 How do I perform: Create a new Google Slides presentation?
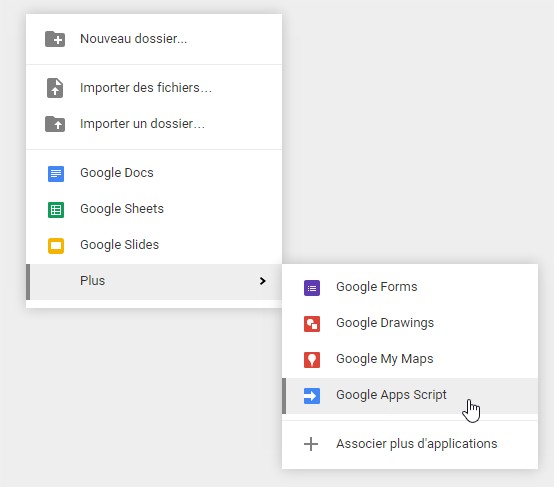pyautogui.click(x=154, y=245)
